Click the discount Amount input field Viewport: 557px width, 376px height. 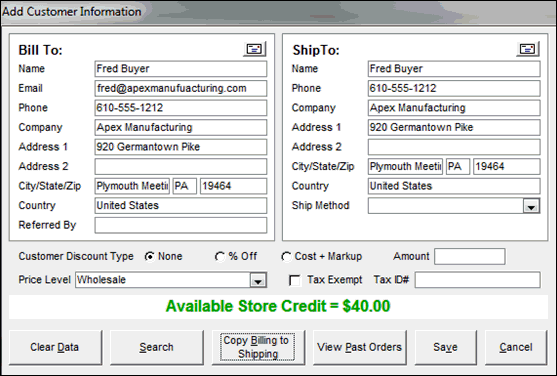[x=470, y=257]
